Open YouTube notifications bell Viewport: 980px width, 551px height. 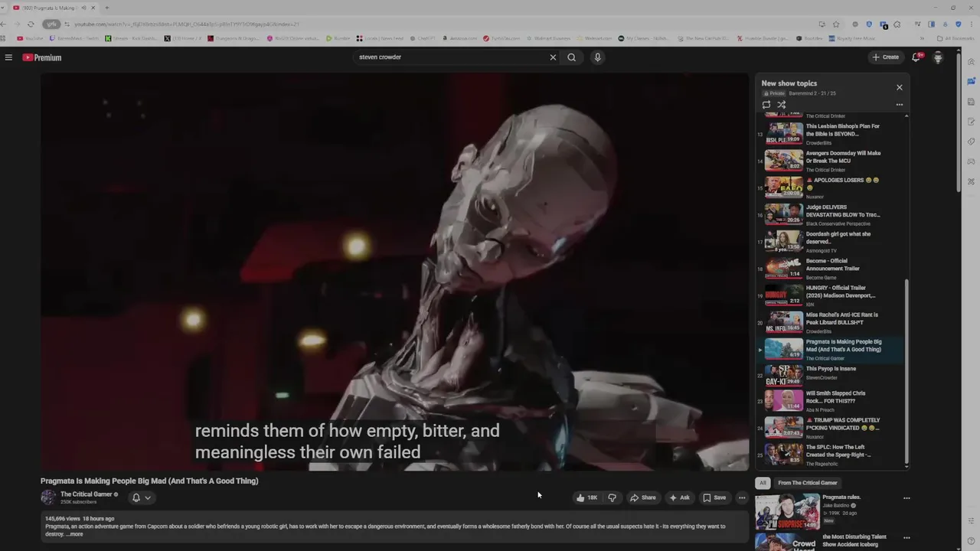pyautogui.click(x=916, y=57)
